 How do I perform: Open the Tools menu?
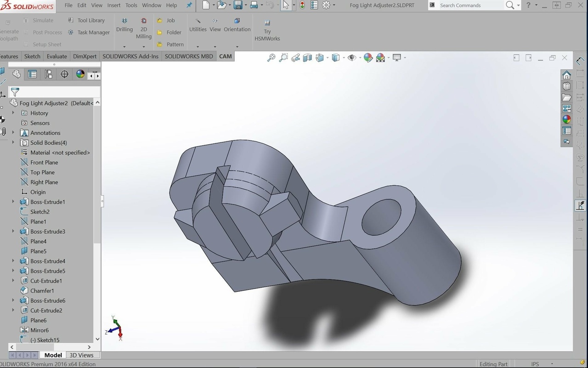tap(131, 5)
